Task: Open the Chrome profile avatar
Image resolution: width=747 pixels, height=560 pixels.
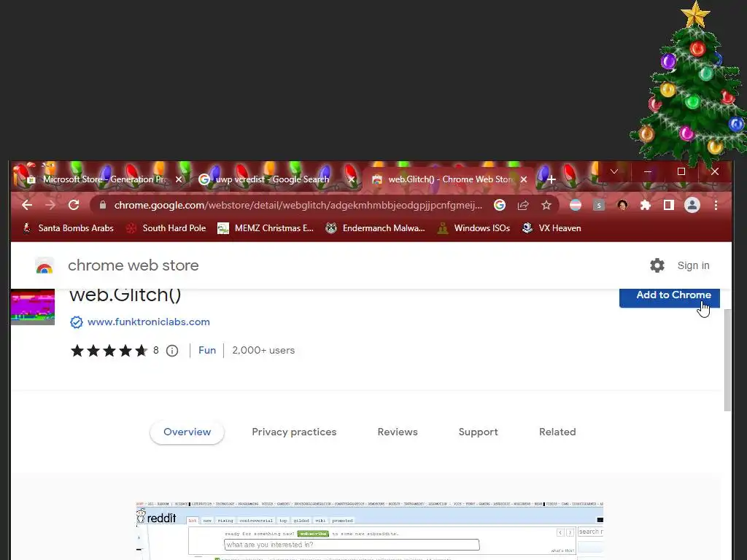Action: point(692,205)
